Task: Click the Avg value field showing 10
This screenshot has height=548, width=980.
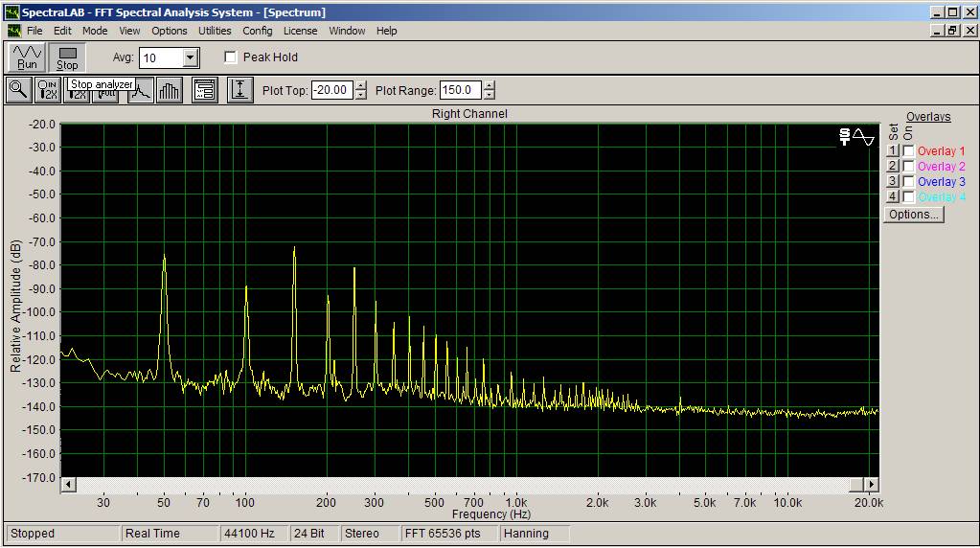Action: pyautogui.click(x=161, y=58)
